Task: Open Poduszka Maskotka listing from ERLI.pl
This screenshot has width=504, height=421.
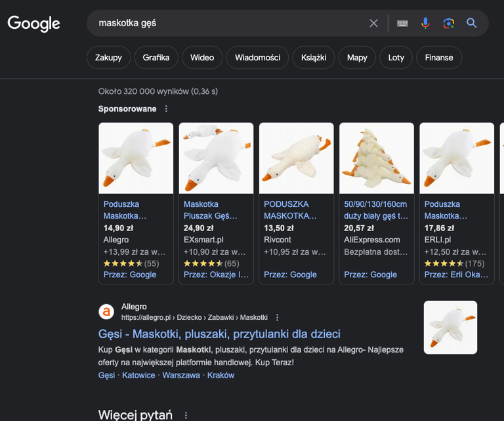Action: click(x=446, y=210)
